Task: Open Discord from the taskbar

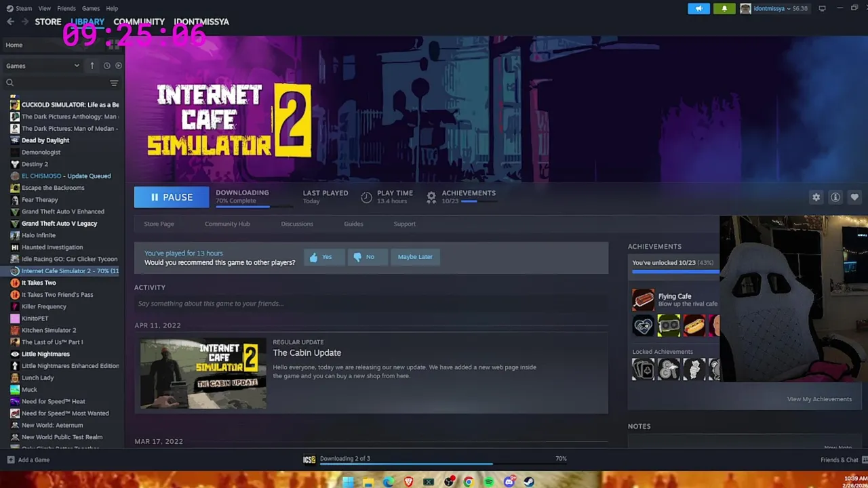Action: 509,482
